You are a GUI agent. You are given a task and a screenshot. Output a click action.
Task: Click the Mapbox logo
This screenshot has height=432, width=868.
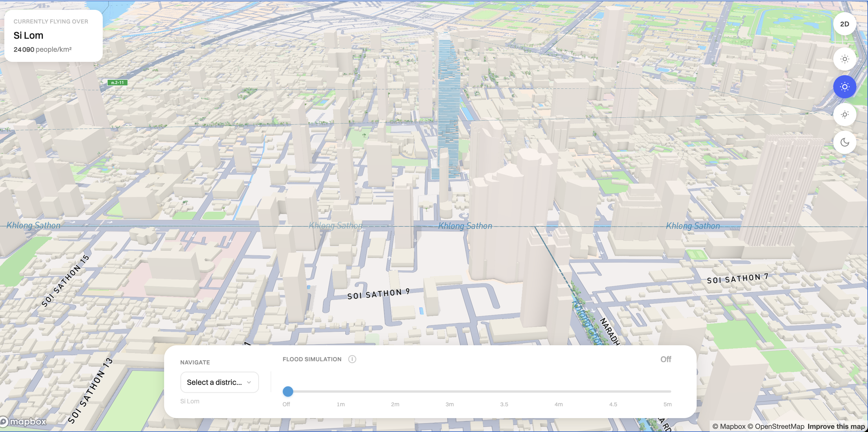click(x=23, y=422)
